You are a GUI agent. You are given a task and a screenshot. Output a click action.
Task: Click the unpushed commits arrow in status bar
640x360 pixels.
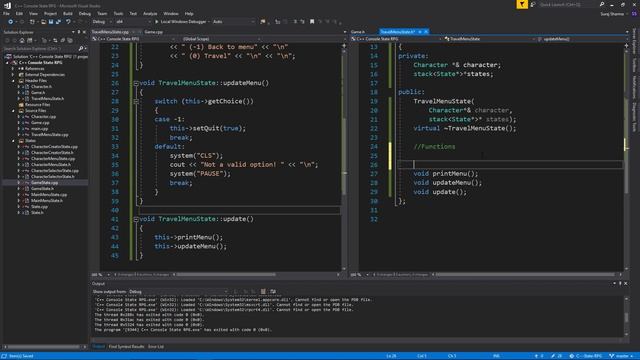click(539, 356)
